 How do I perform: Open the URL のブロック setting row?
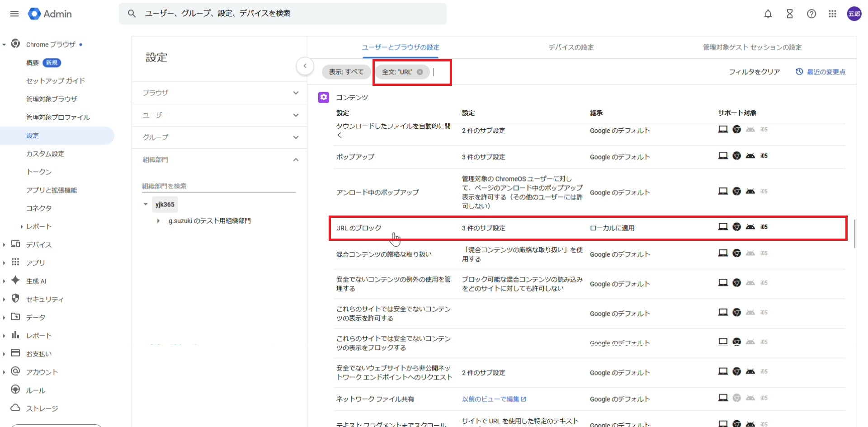tap(359, 228)
